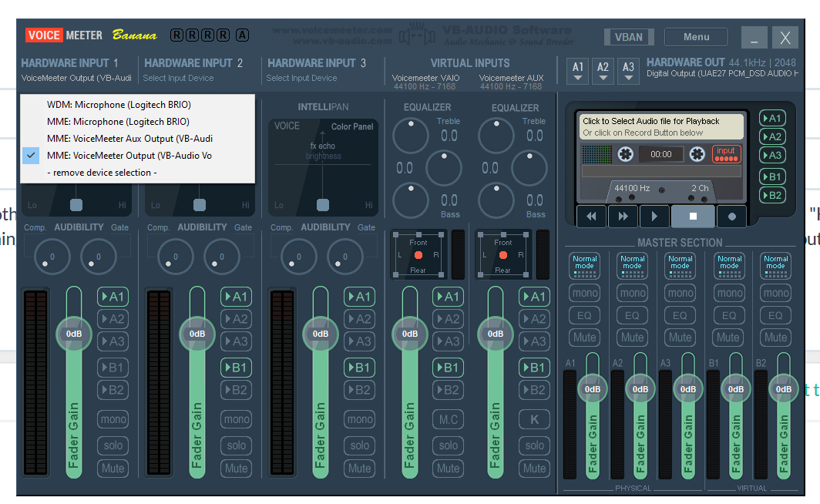Open the A1 hardware out device dropdown
This screenshot has height=504, width=820.
578,71
